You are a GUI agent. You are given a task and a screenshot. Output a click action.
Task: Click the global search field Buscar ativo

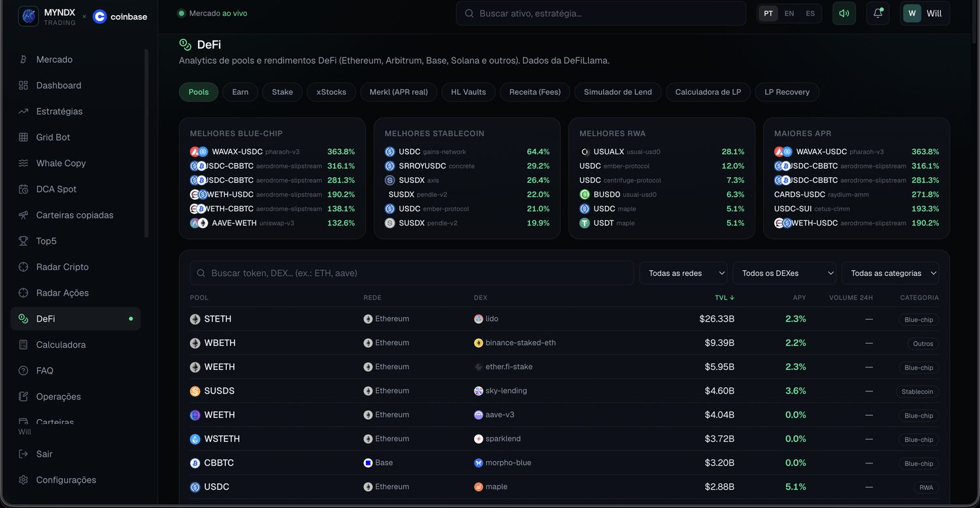[601, 13]
